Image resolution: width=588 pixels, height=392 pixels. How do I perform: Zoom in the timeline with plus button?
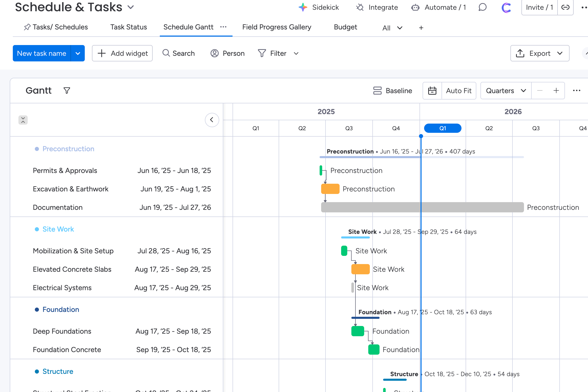556,91
